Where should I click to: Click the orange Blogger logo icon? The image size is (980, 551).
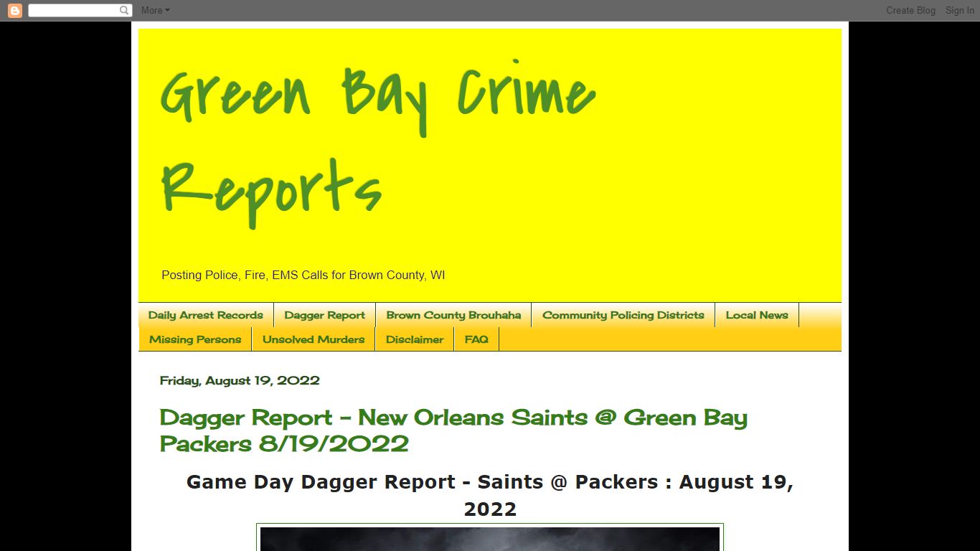(x=14, y=11)
